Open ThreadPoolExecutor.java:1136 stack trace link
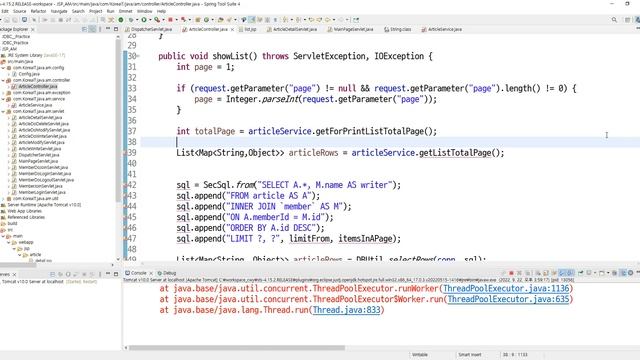The width and height of the screenshot is (640, 360). 506,289
